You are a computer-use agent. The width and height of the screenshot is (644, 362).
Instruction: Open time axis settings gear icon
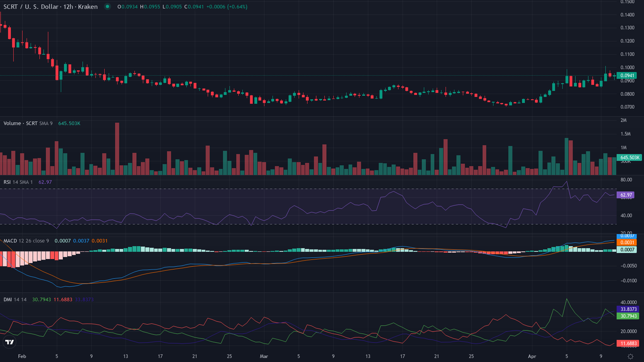click(630, 356)
